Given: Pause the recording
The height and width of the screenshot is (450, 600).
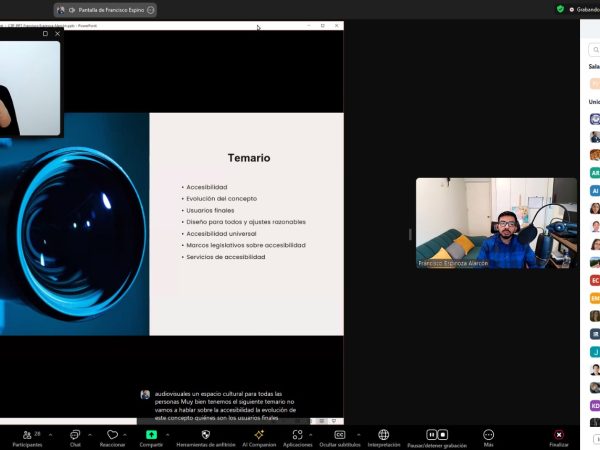Looking at the screenshot, I should pos(431,435).
